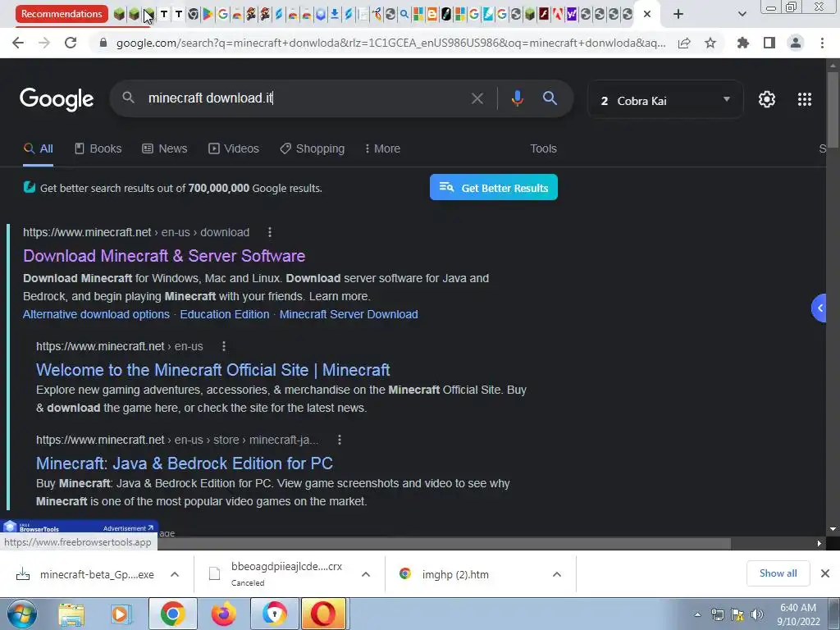Screen dimensions: 840x630
Task: Switch to the Shopping tab
Action: [x=313, y=148]
